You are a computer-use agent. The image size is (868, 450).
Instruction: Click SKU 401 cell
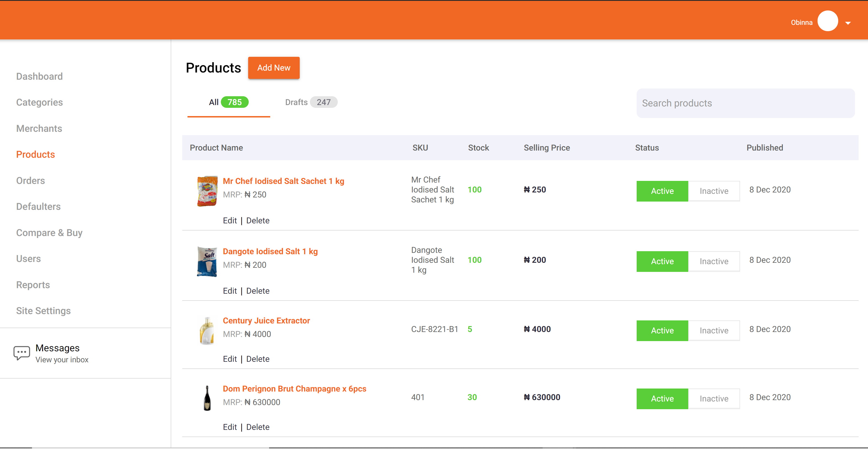[418, 397]
